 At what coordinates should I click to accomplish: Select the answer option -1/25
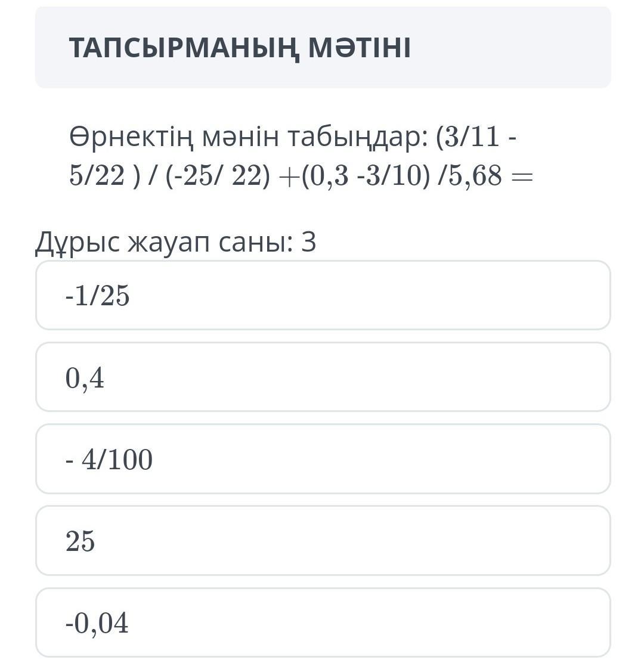pyautogui.click(x=323, y=295)
